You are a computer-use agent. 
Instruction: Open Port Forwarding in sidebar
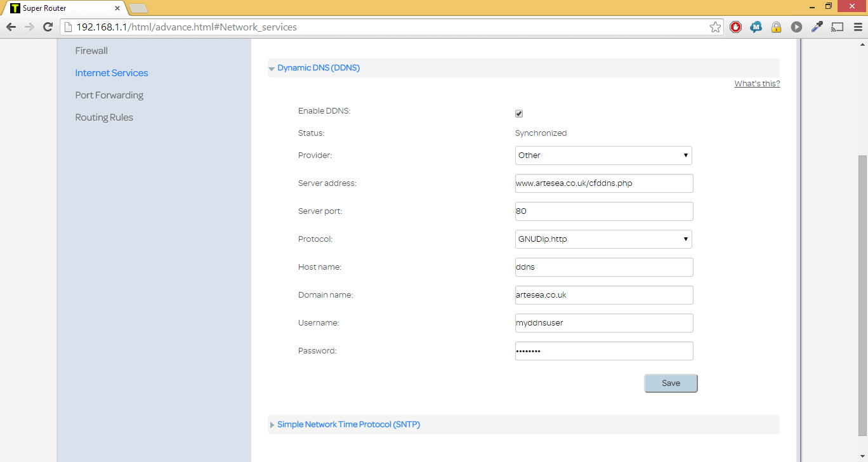[x=109, y=95]
